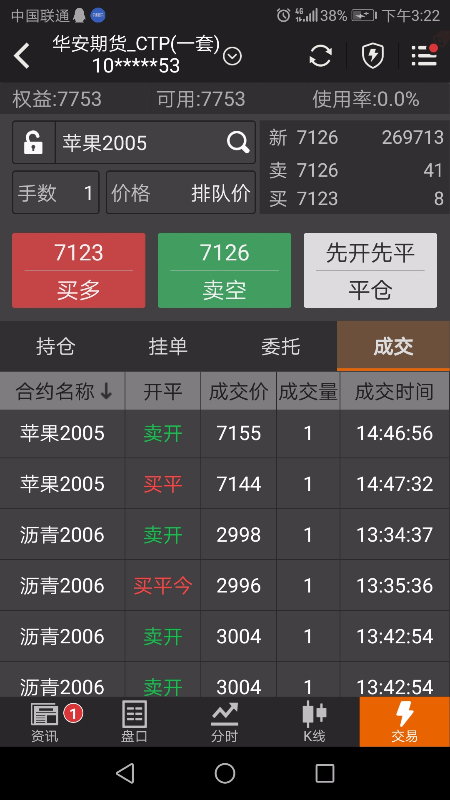
Task: Select 苹果2005 row traded at 7155
Action: [225, 434]
